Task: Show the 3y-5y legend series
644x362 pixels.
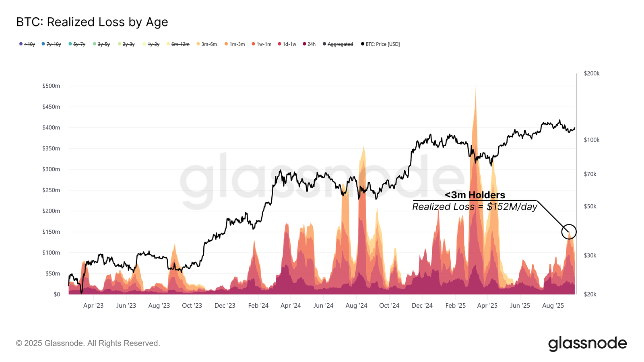Action: 101,44
